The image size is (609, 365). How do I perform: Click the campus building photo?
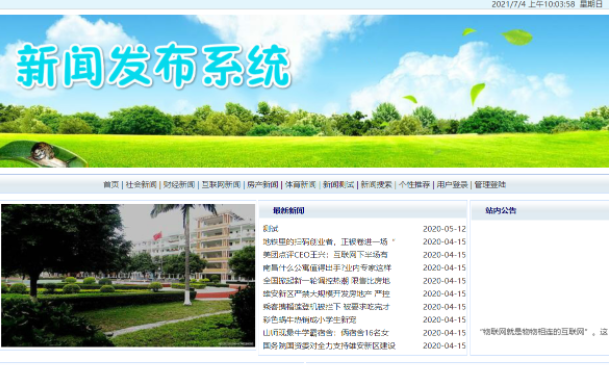pos(128,275)
